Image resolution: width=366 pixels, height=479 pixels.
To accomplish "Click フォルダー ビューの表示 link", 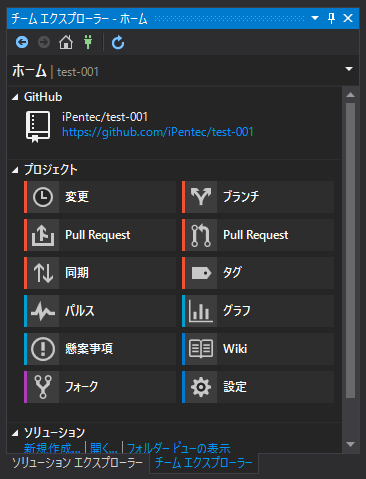I will pos(178,448).
